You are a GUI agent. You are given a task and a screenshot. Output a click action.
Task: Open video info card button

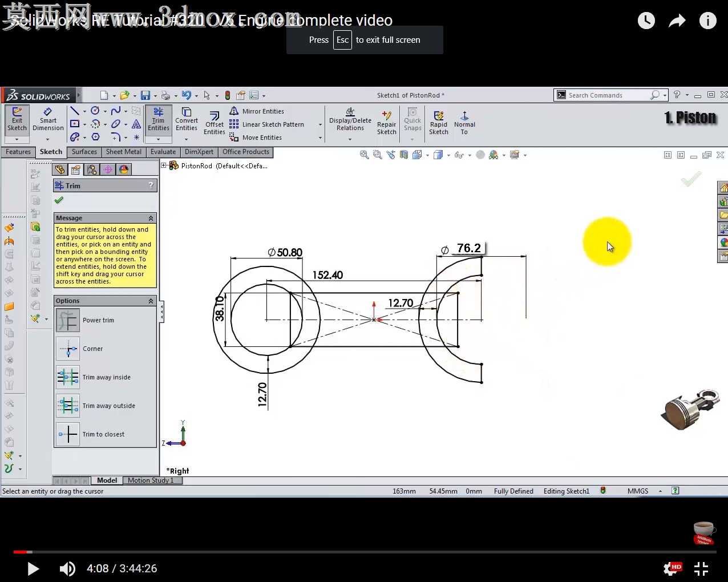(x=708, y=21)
